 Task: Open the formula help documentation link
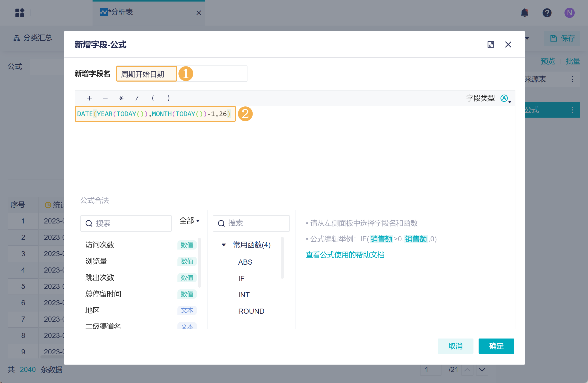click(x=345, y=255)
